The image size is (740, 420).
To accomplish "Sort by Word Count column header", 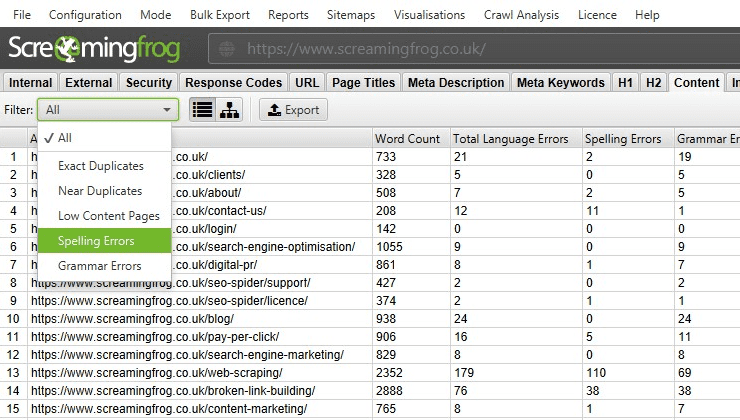I will [x=411, y=138].
